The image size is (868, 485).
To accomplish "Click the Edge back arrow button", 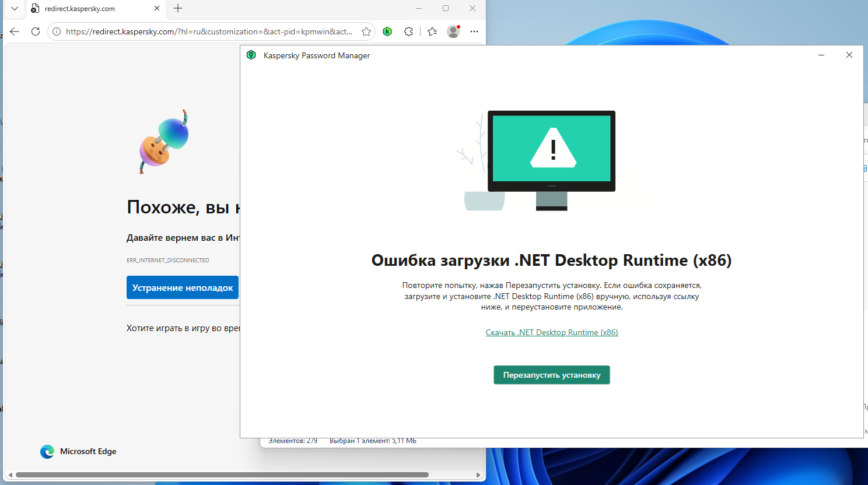I will click(15, 31).
